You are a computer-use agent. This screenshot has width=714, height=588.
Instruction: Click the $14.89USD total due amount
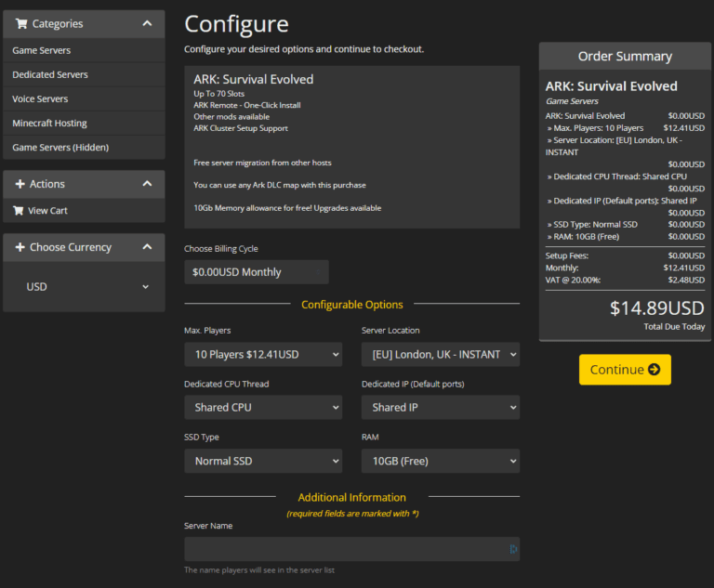click(x=656, y=308)
